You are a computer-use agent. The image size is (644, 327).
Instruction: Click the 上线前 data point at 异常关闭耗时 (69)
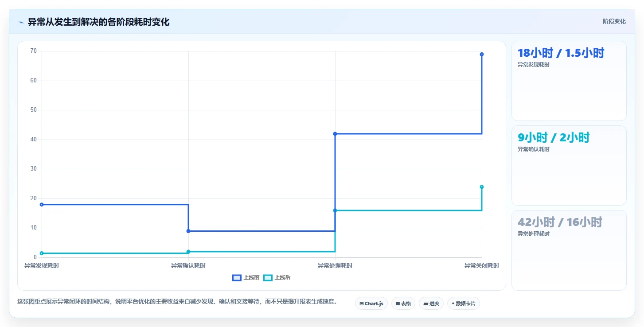(482, 54)
